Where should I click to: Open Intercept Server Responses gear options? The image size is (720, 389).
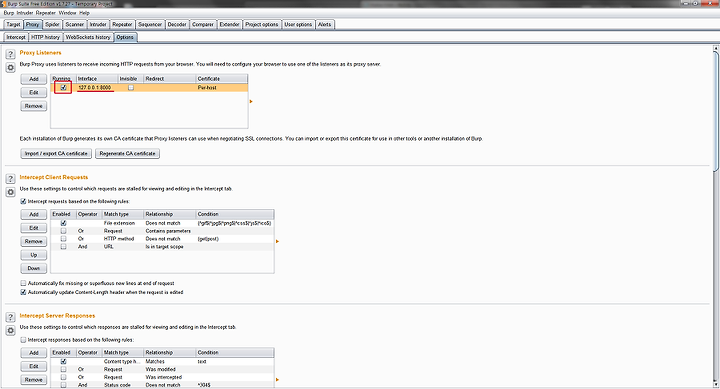coord(10,331)
